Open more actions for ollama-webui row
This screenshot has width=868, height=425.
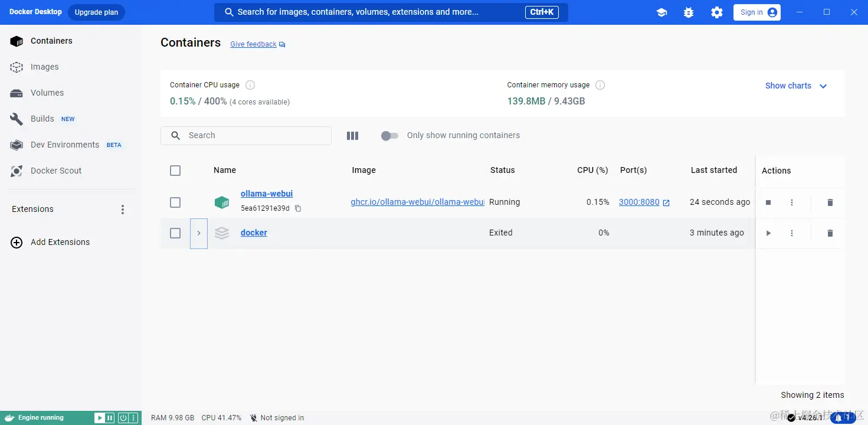pos(792,202)
